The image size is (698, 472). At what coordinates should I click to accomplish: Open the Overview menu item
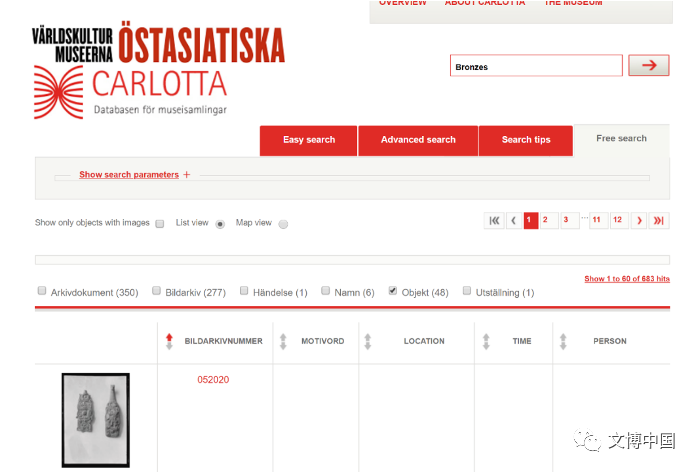tap(402, 3)
